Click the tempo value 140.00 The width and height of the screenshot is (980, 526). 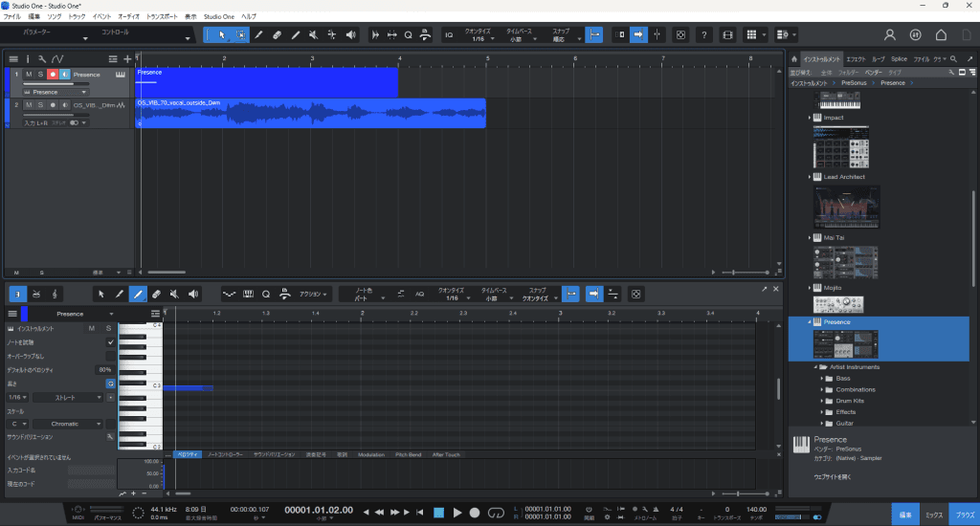(x=756, y=509)
